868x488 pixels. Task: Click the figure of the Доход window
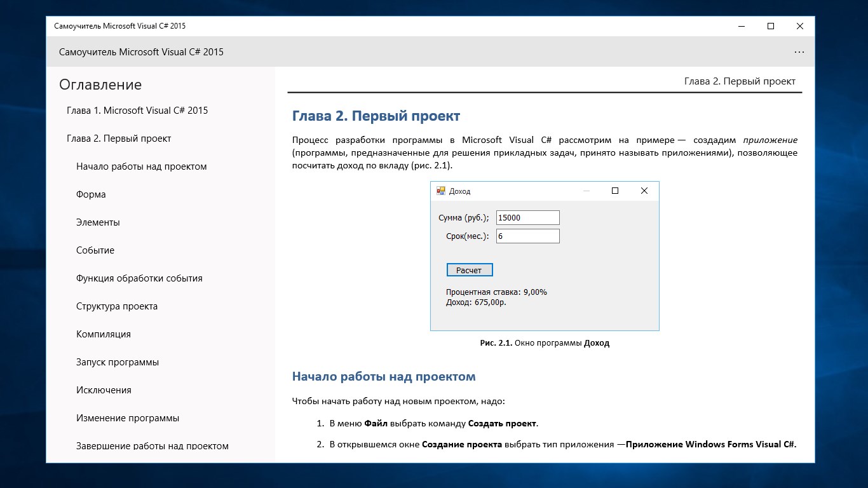click(545, 256)
